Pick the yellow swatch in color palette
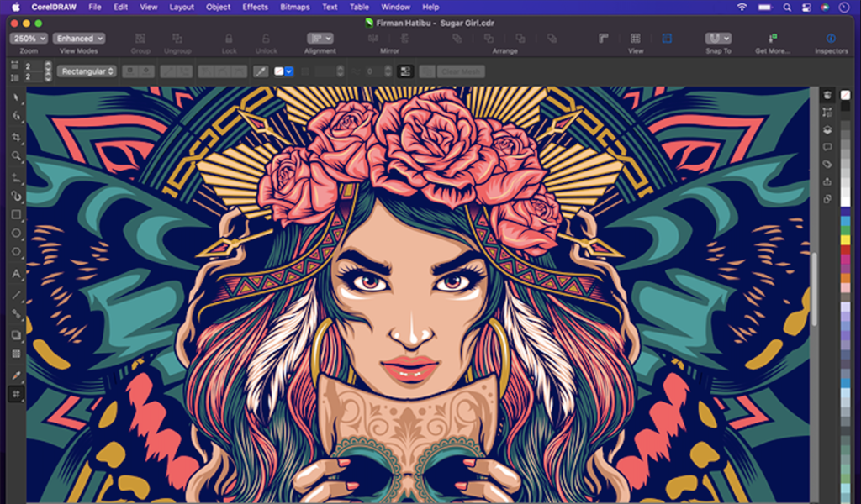Viewport: 861px width, 504px height. [x=845, y=239]
